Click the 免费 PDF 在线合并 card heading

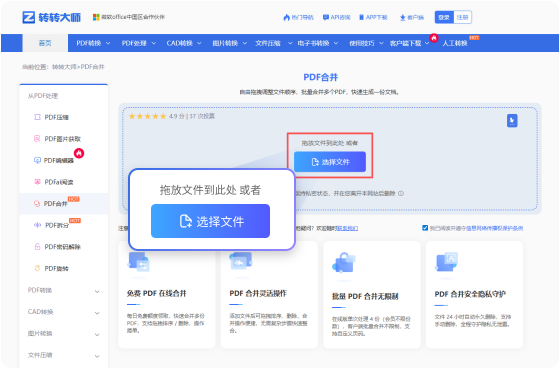(156, 293)
